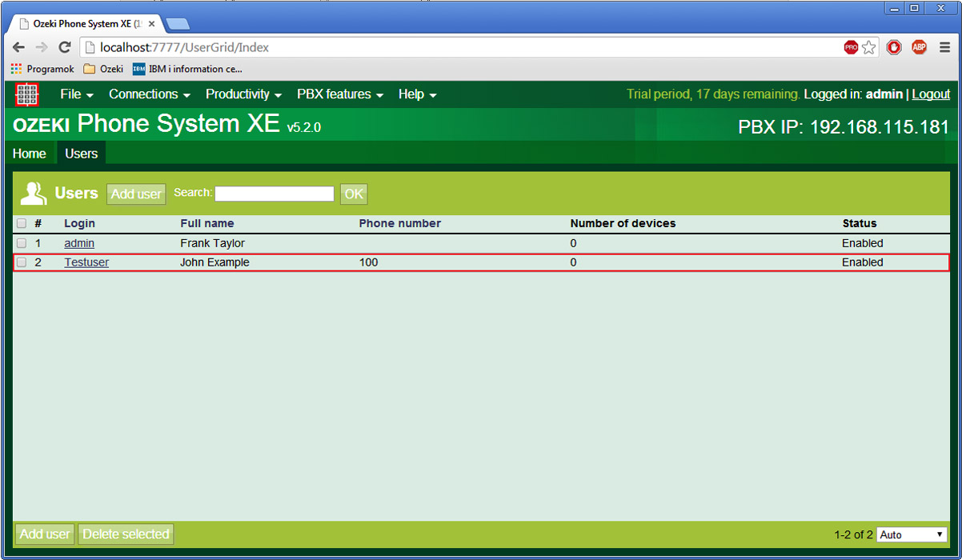Sort by the Login column header
This screenshot has height=560, width=962.
point(79,223)
